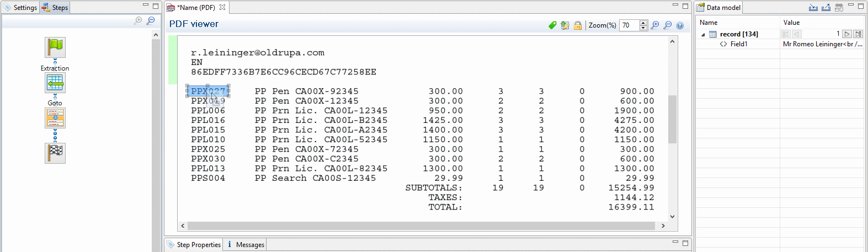Zoom out the PDF viewer with magnifier minus
Screen dimensions: 868x252
point(668,25)
